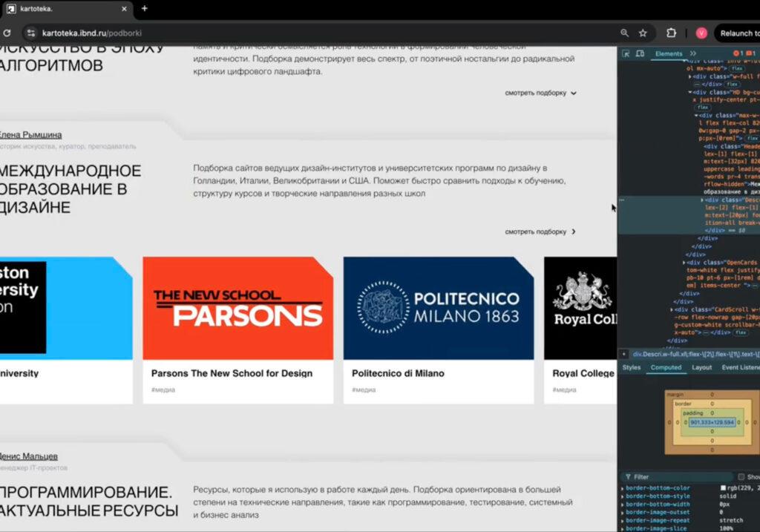
Task: Click the margin label in the box model
Action: pyautogui.click(x=675, y=395)
